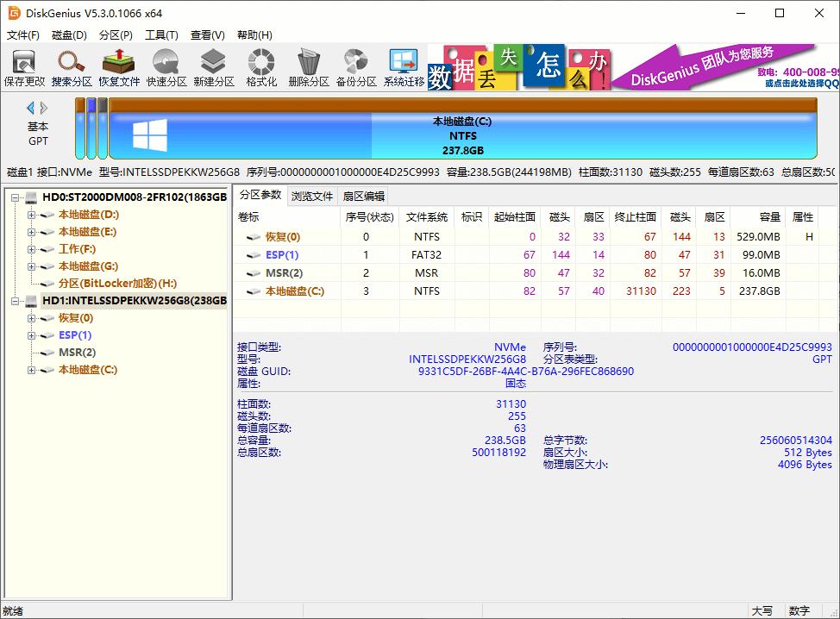Image resolution: width=840 pixels, height=619 pixels.
Task: Click the 保存更改 (Save Changes) toolbar icon
Action: coord(24,67)
